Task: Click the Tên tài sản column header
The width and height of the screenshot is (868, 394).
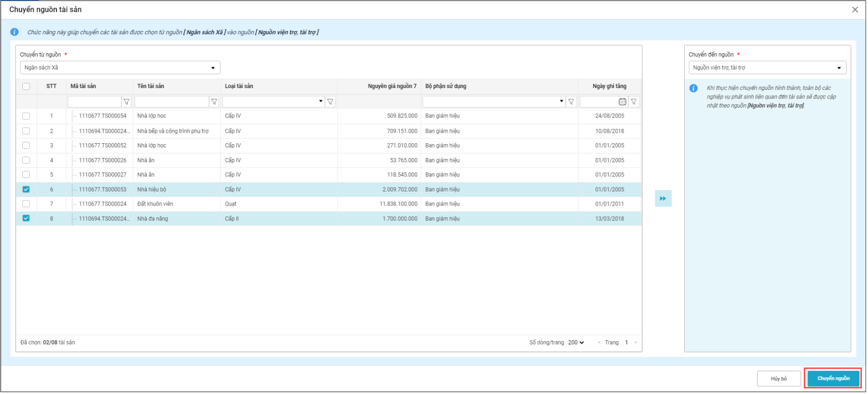Action: (150, 86)
